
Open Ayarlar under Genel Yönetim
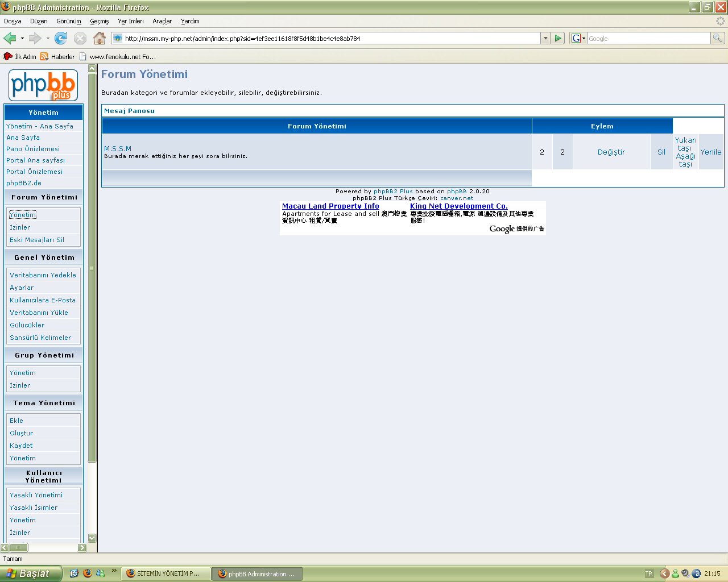(x=22, y=288)
